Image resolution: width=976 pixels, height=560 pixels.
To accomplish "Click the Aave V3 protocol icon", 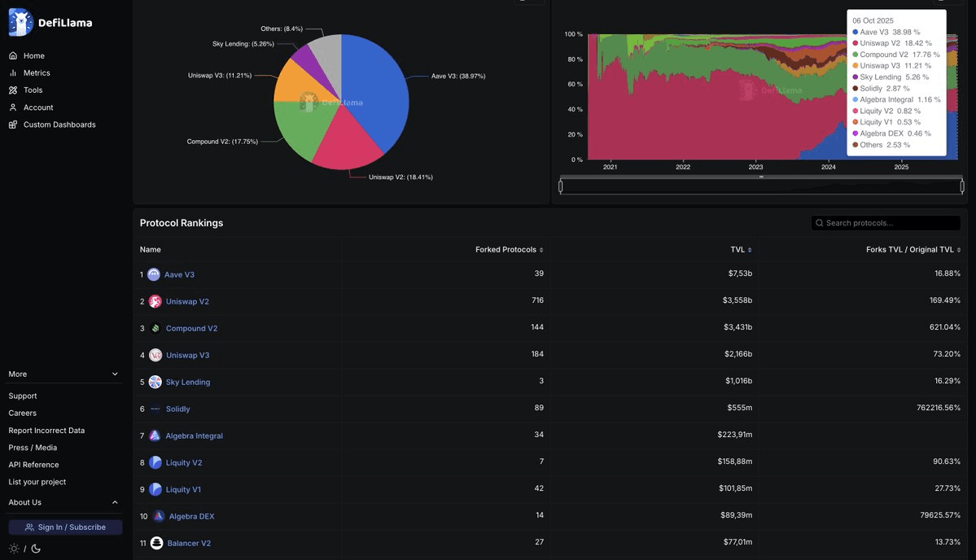I will pos(154,274).
